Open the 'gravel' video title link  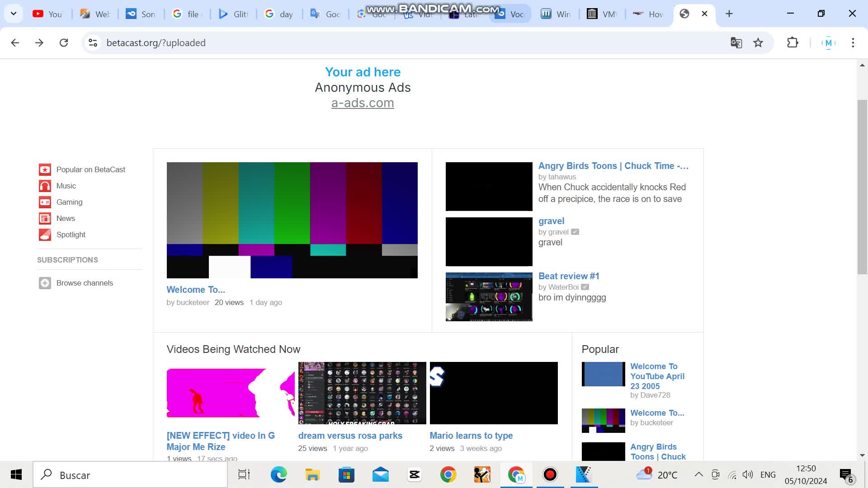point(551,221)
